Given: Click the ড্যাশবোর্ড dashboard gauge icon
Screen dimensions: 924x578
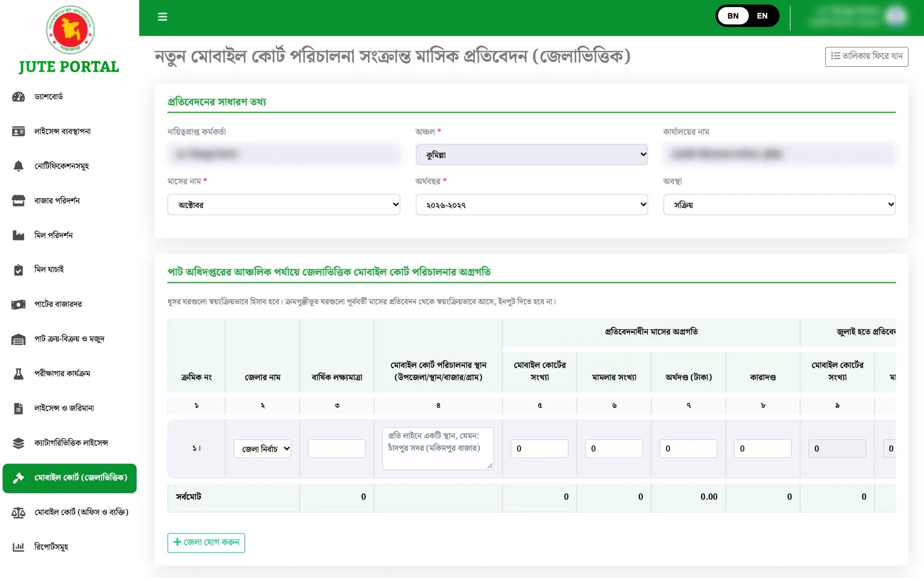Looking at the screenshot, I should click(x=18, y=97).
